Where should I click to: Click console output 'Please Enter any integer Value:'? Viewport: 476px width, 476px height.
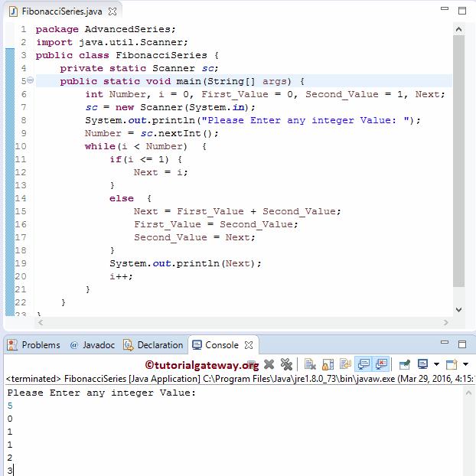point(102,393)
